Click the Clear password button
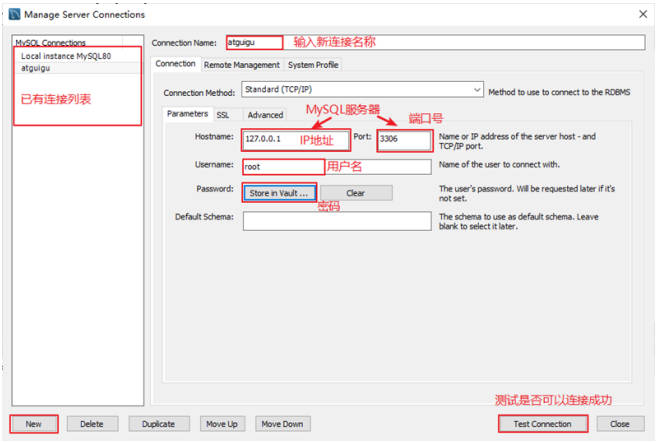This screenshot has width=658, height=442. pos(356,193)
